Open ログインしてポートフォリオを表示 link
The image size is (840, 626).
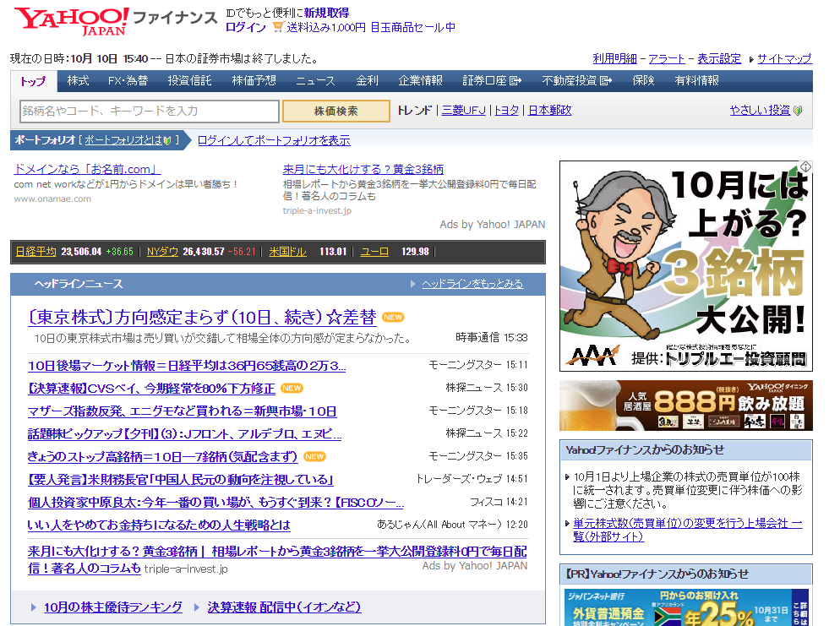(274, 140)
